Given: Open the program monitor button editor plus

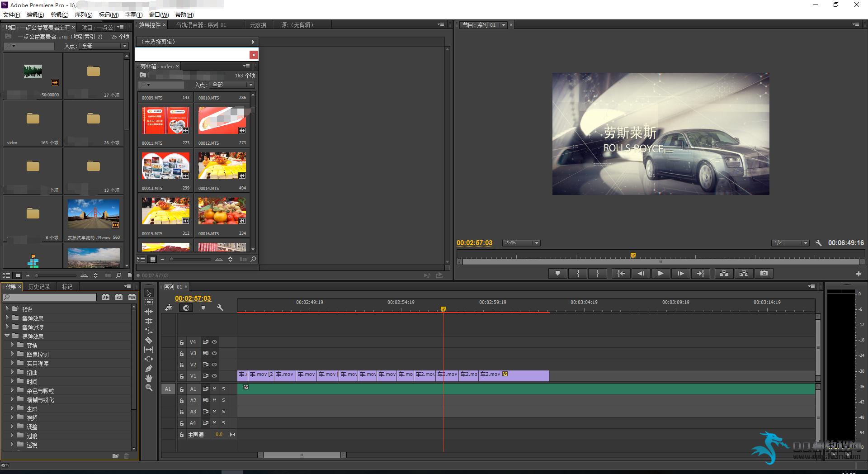Looking at the screenshot, I should pos(859,274).
